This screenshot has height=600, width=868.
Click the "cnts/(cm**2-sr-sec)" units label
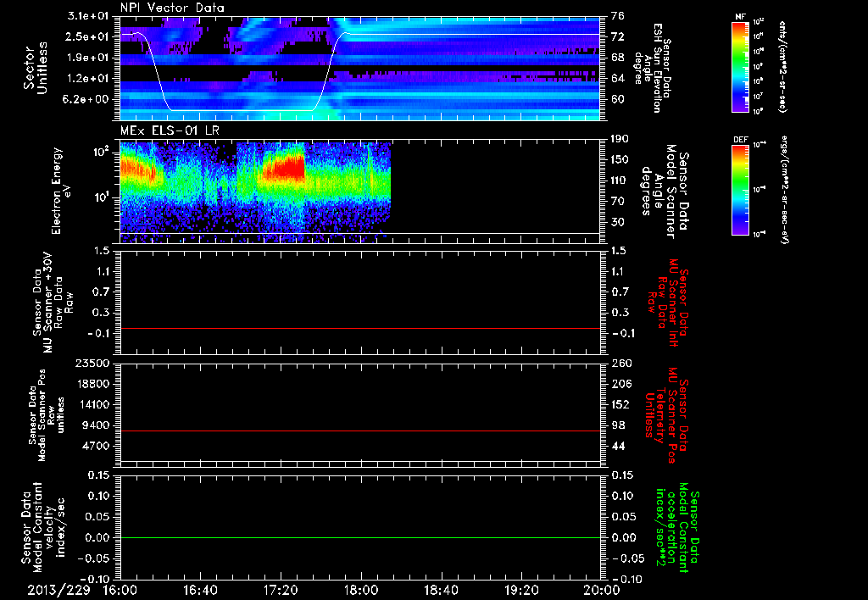coord(782,67)
